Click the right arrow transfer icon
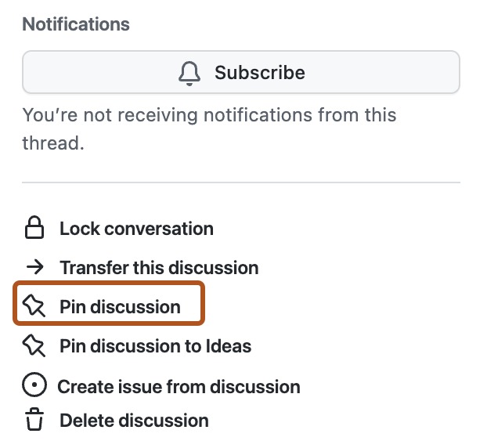The height and width of the screenshot is (448, 487). click(x=34, y=268)
